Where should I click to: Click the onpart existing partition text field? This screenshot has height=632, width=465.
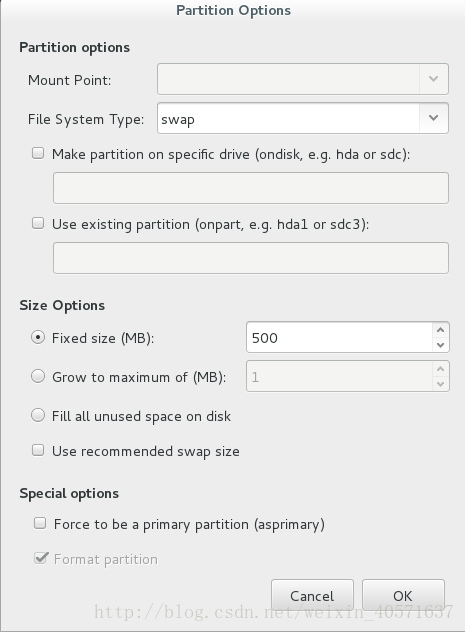[251, 258]
